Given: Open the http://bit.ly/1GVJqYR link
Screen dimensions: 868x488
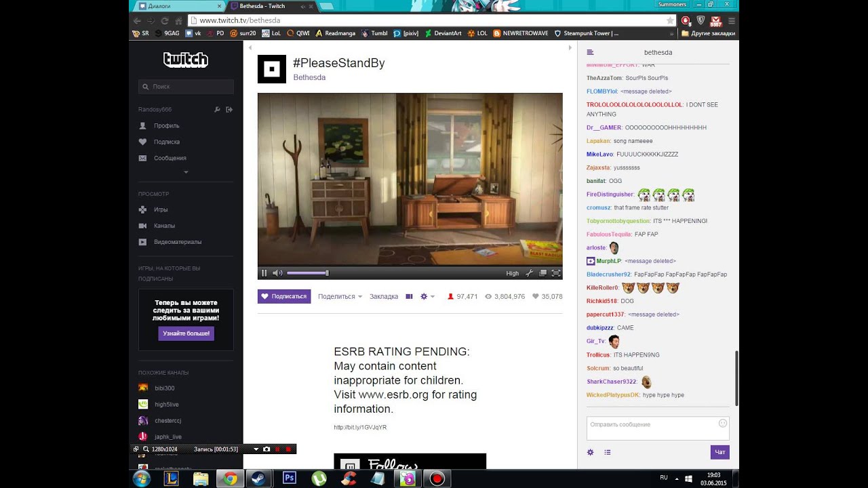Looking at the screenshot, I should click(360, 428).
